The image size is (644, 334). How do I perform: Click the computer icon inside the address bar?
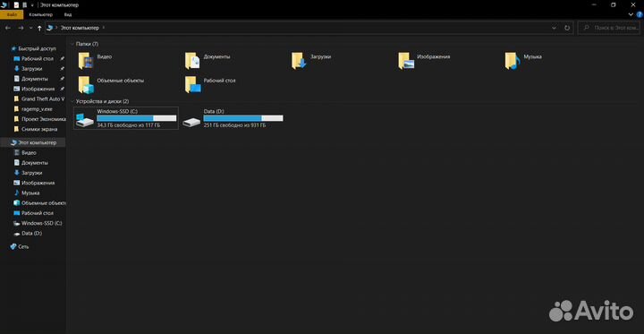tap(50, 28)
